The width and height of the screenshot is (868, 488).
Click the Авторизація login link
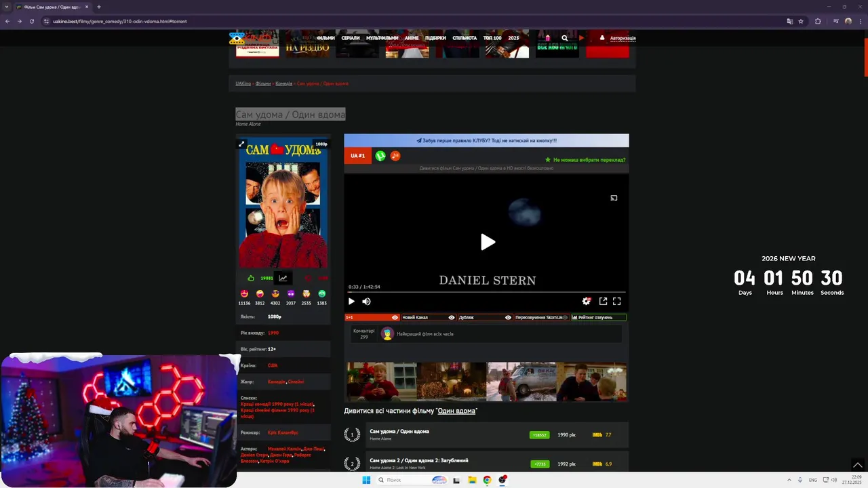coord(623,38)
